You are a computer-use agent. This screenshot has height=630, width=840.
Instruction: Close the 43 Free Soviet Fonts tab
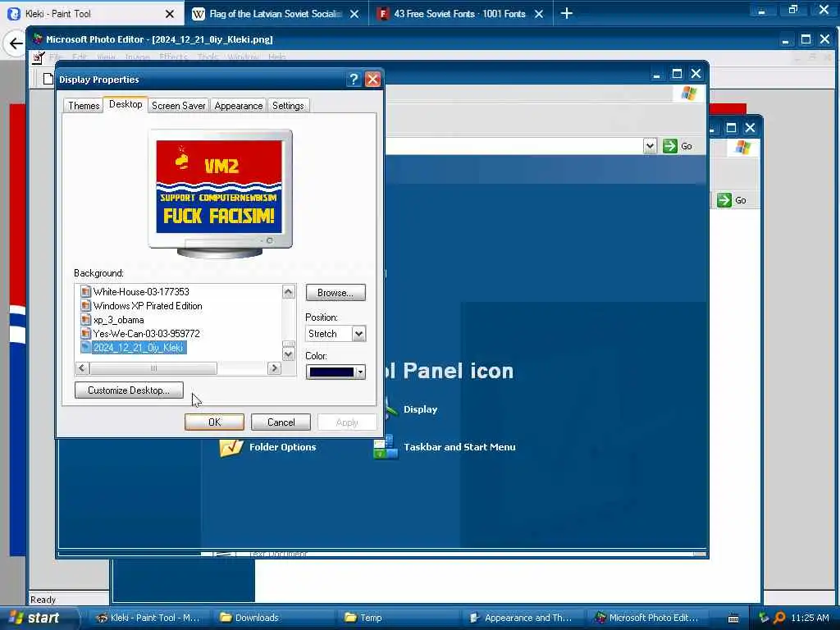[539, 14]
